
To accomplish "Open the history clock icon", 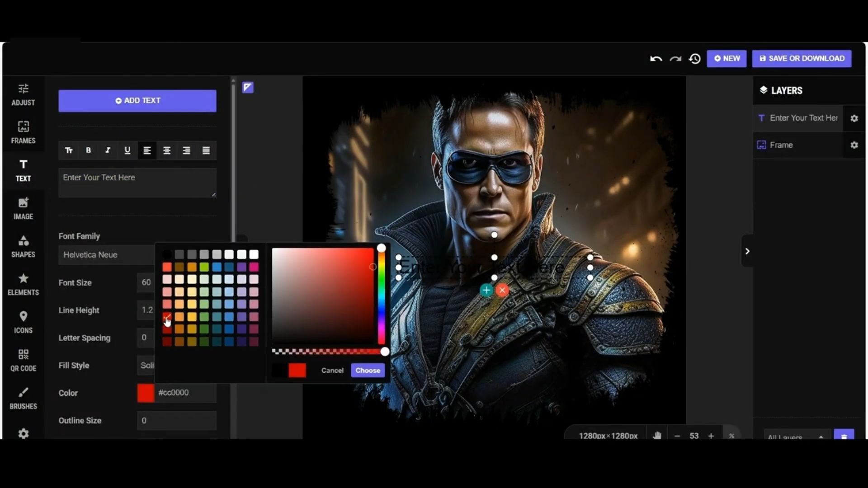I will click(x=695, y=59).
